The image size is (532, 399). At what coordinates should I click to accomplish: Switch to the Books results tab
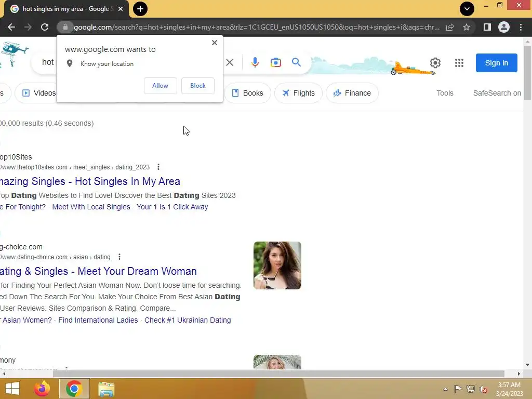(x=247, y=93)
